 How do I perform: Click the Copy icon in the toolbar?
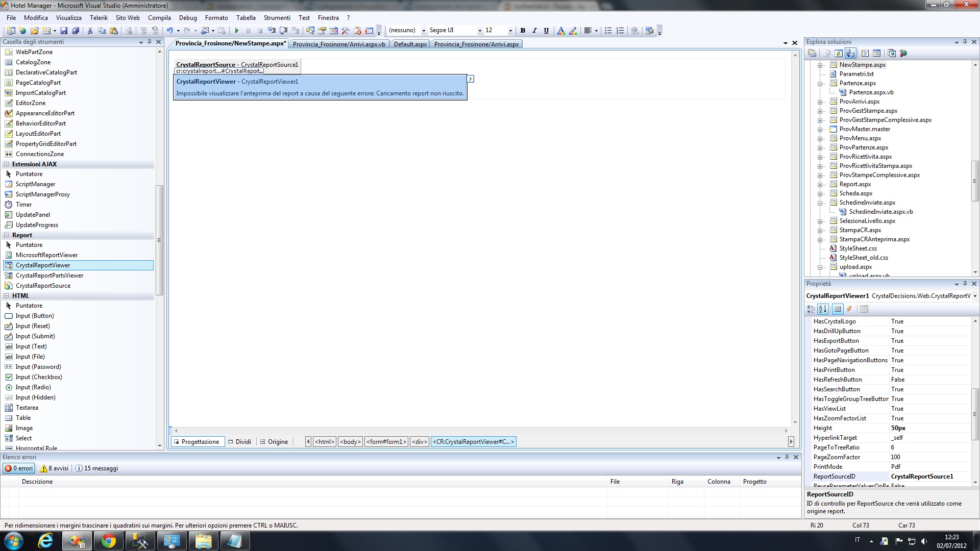point(102,31)
